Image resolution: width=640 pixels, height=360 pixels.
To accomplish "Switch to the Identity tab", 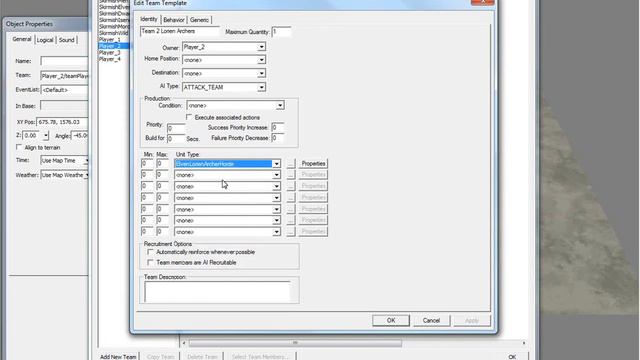I will pos(149,19).
